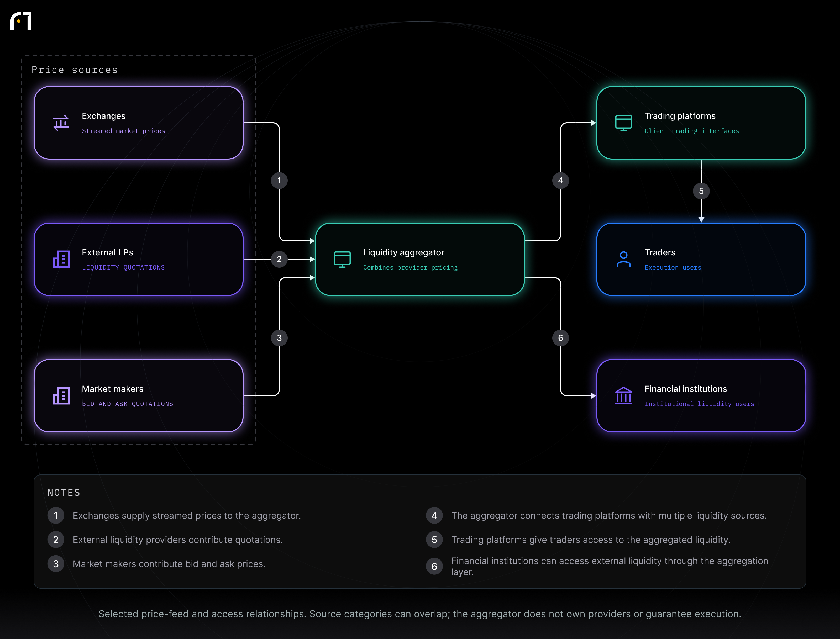The width and height of the screenshot is (840, 639).
Task: Select the "Trading platforms" card title
Action: [680, 116]
